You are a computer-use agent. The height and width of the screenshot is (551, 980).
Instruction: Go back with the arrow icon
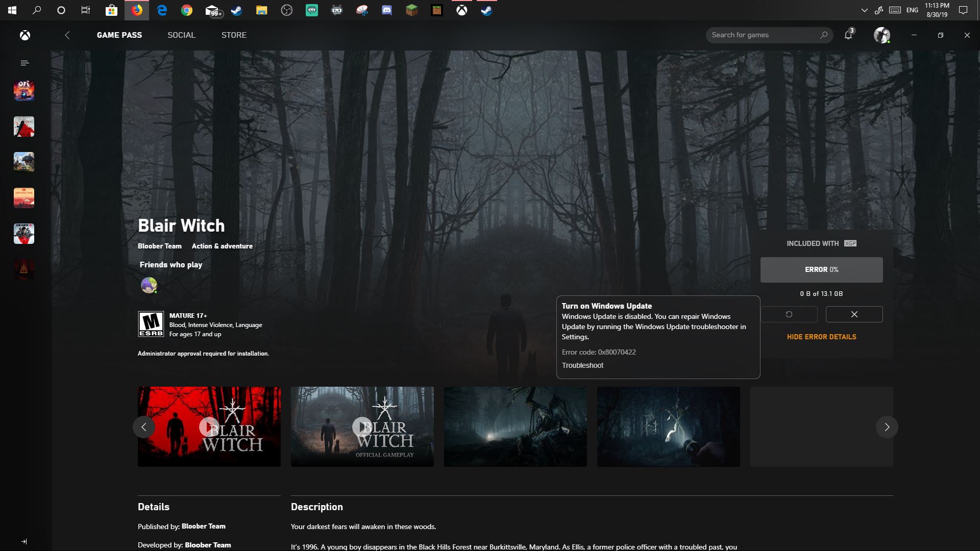pyautogui.click(x=67, y=35)
